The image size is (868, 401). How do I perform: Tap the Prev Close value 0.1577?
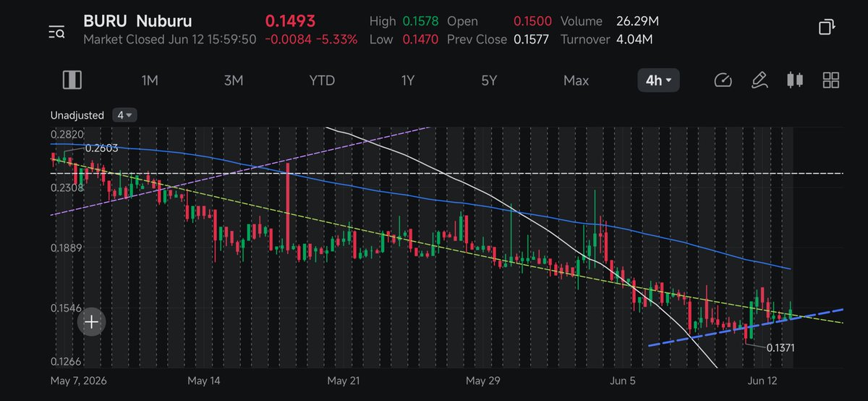pos(531,39)
